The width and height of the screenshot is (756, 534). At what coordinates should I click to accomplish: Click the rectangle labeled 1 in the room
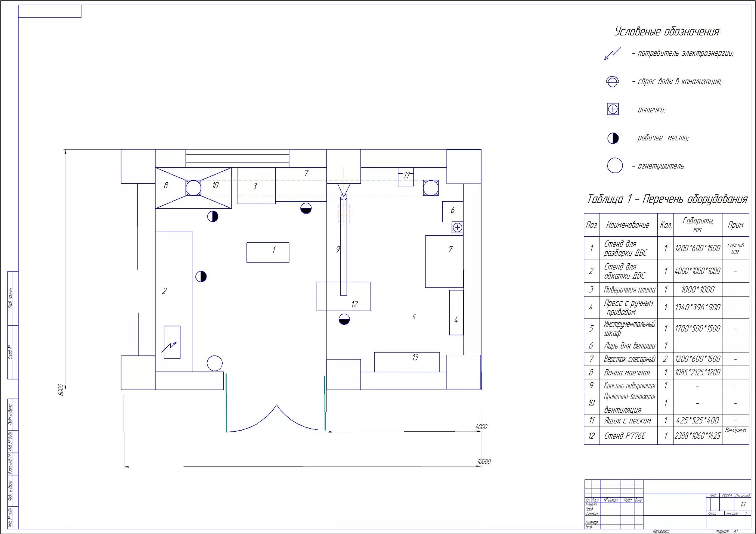[x=268, y=252]
